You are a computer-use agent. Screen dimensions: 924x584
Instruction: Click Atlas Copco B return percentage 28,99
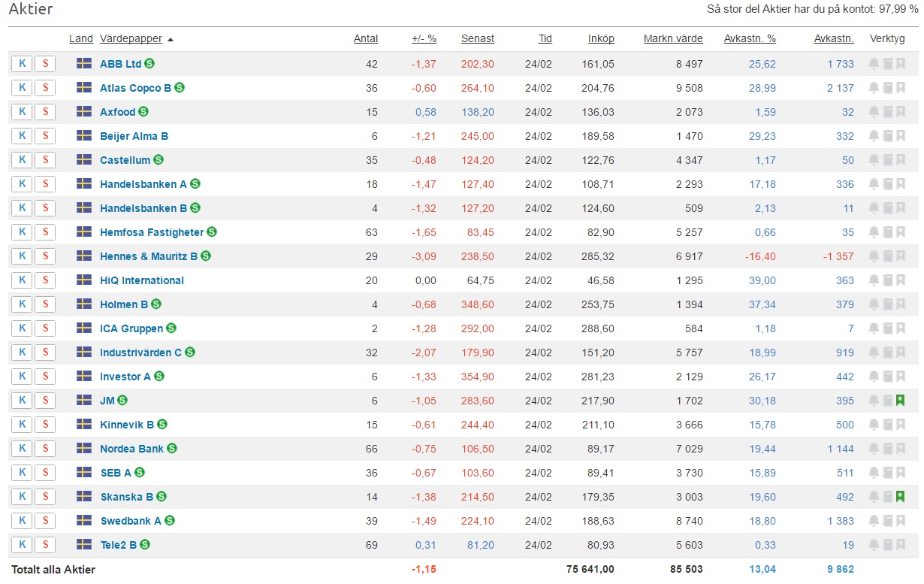(762, 88)
